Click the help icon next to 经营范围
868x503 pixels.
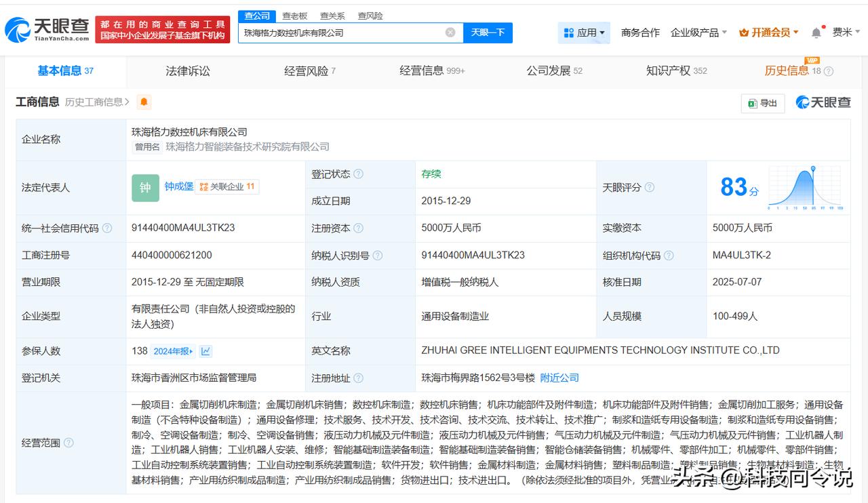coord(68,443)
